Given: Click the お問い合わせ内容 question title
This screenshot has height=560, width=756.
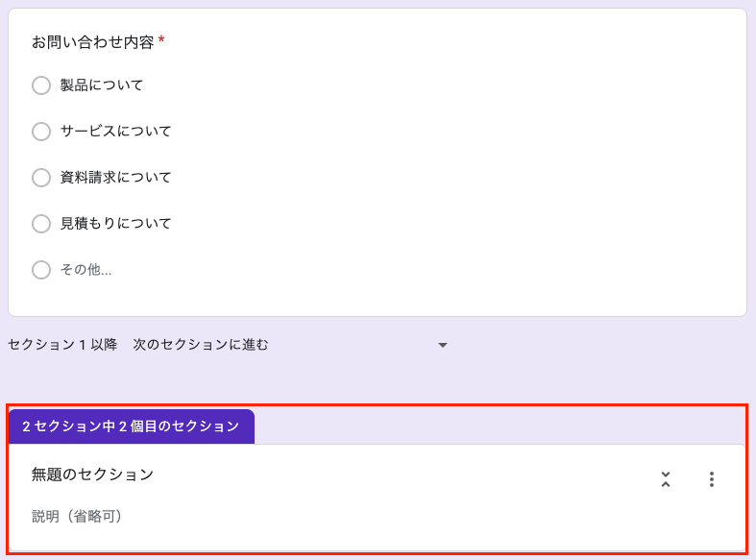Looking at the screenshot, I should pyautogui.click(x=92, y=42).
